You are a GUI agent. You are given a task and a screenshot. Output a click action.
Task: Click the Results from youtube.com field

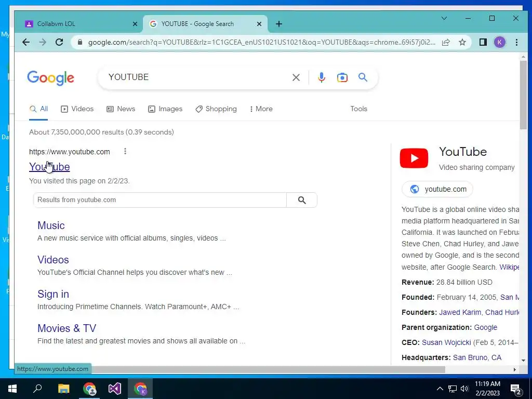pyautogui.click(x=160, y=200)
